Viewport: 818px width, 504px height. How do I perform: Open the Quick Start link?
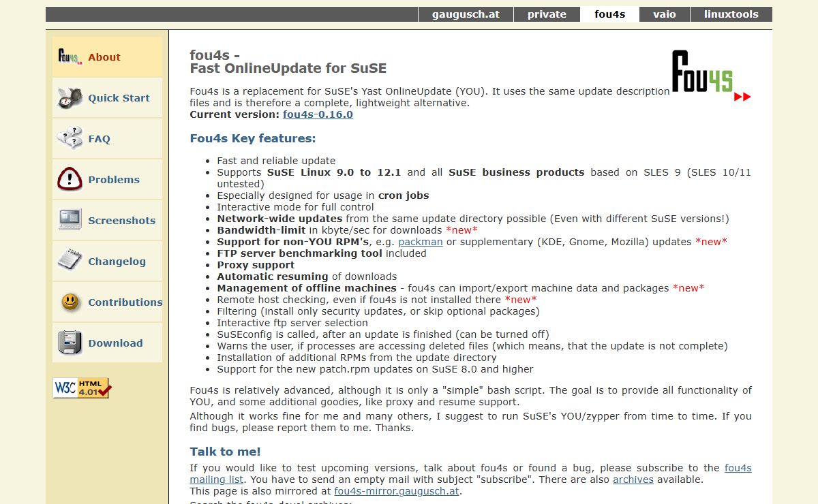pos(119,98)
